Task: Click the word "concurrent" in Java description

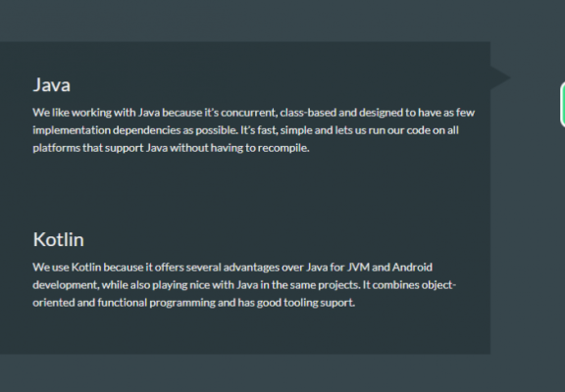Action: tap(249, 113)
